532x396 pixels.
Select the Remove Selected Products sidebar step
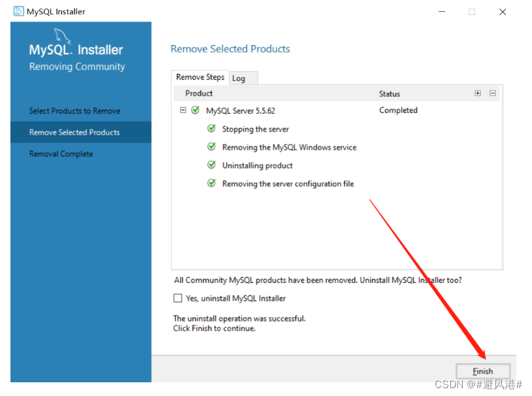coord(81,132)
